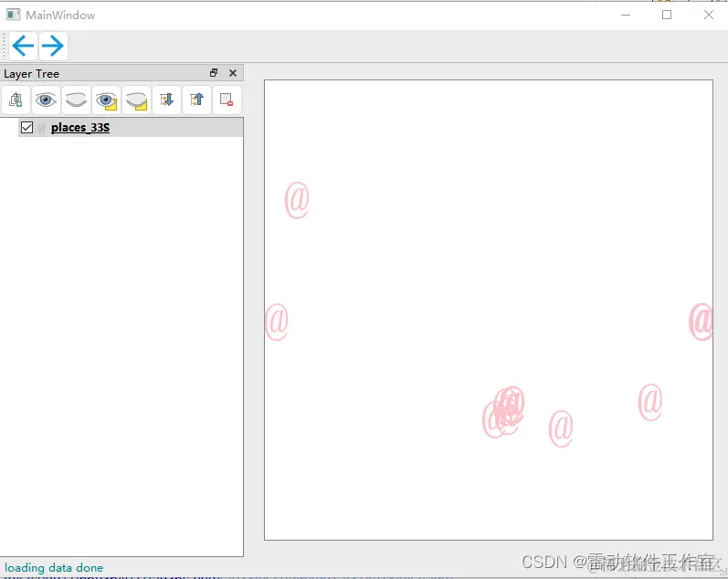The image size is (728, 579).
Task: Remove selected layer icon
Action: point(227,100)
